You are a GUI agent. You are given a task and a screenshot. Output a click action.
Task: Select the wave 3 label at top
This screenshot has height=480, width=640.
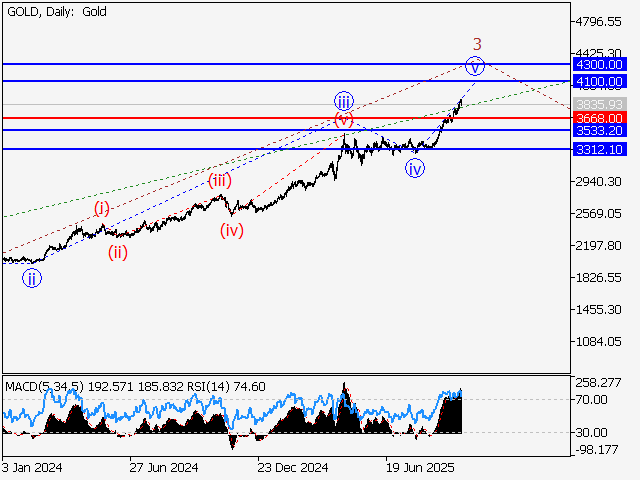click(x=478, y=43)
